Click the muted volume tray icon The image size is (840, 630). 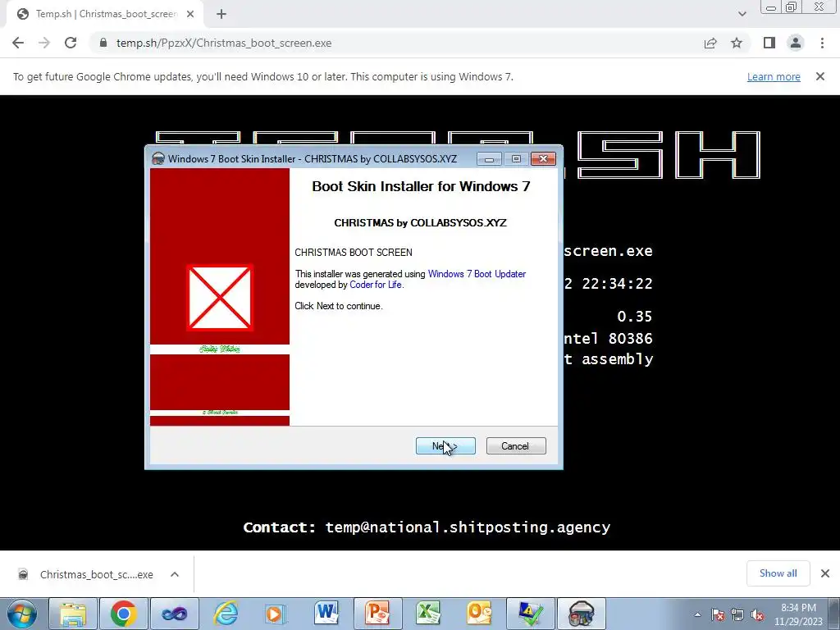tap(757, 615)
